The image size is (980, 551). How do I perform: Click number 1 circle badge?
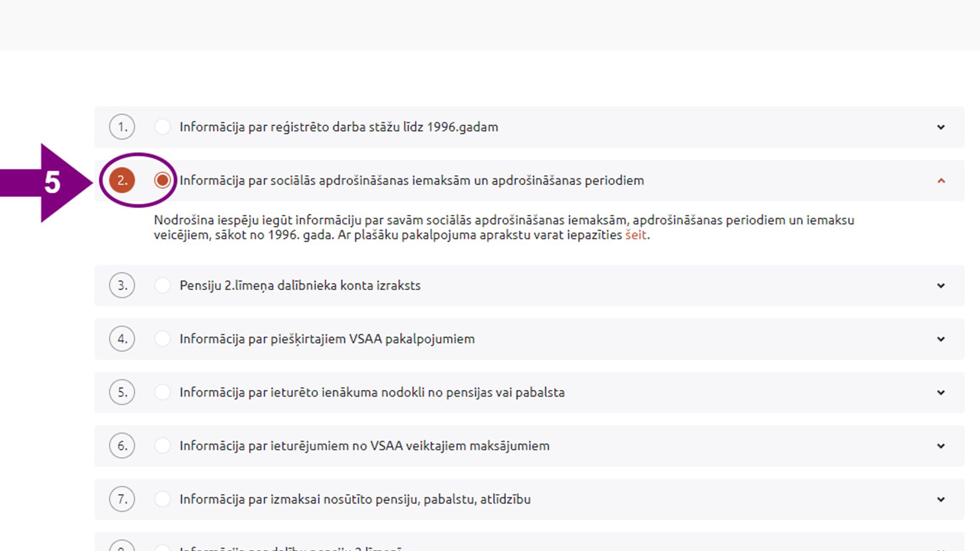click(122, 127)
